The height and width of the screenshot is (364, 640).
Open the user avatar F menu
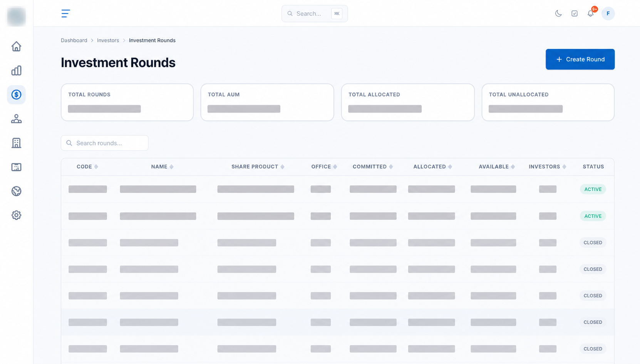coord(608,13)
